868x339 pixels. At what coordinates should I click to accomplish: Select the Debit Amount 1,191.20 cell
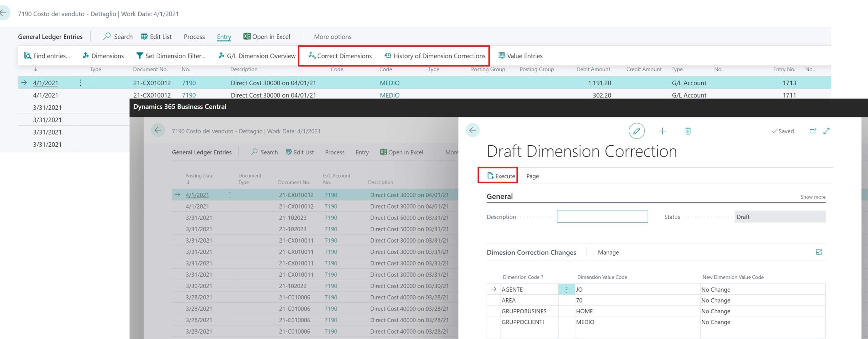point(599,83)
